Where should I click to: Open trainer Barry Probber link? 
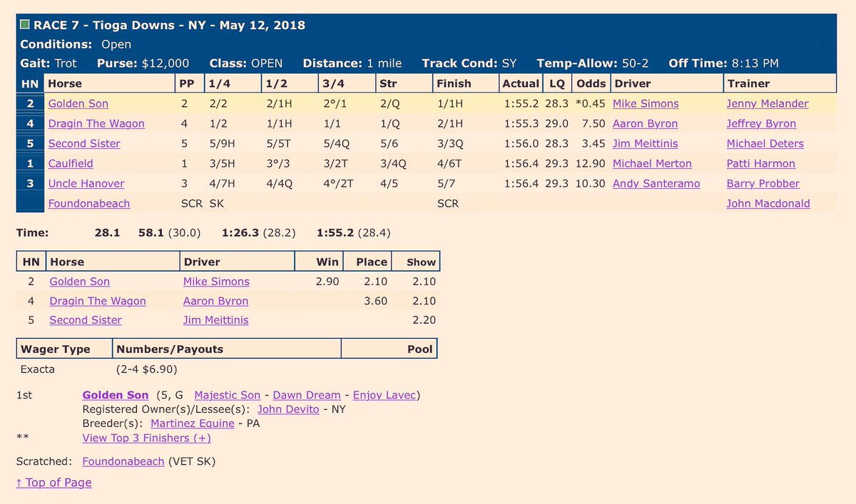(763, 183)
